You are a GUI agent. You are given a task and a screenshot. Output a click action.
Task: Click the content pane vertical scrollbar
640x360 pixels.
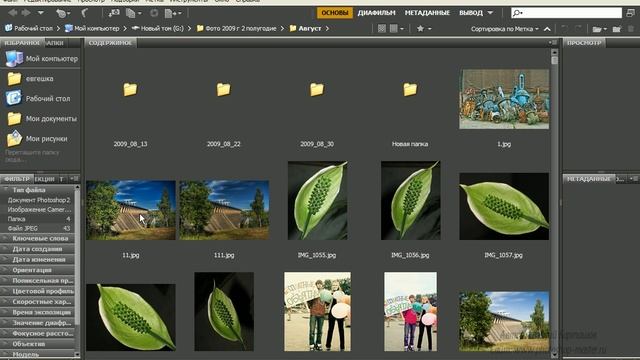click(554, 204)
